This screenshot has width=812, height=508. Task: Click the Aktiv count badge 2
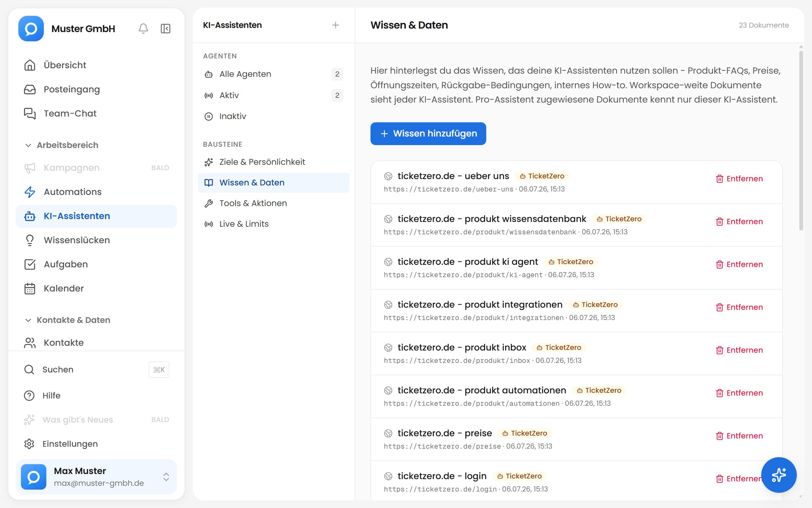[x=337, y=96]
